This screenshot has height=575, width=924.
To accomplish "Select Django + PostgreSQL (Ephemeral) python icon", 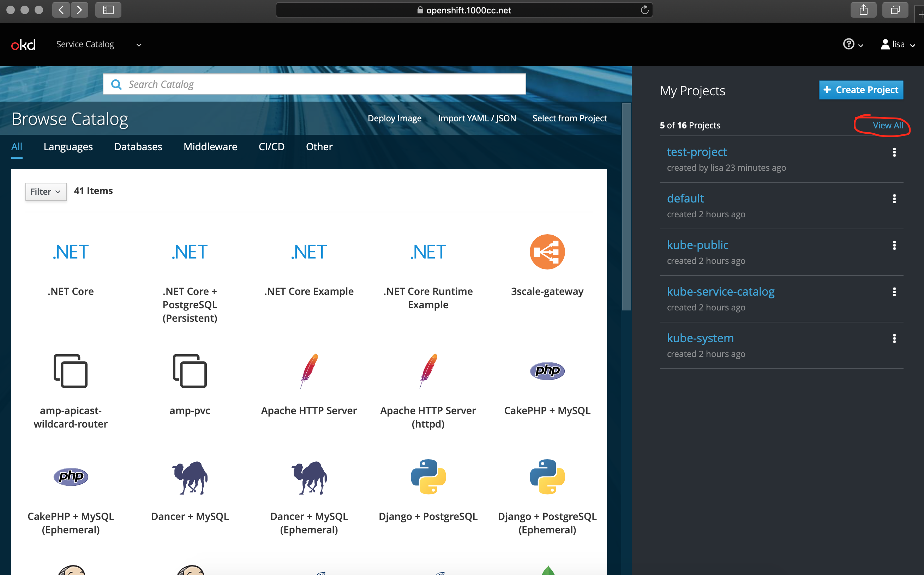I will tap(547, 477).
